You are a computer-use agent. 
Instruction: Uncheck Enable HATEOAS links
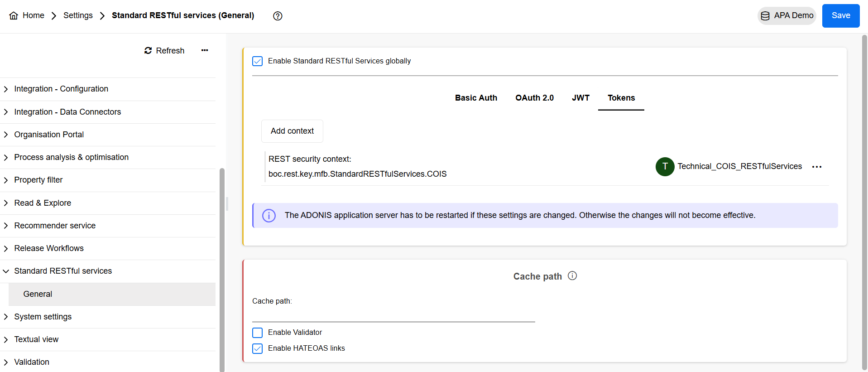(x=258, y=348)
